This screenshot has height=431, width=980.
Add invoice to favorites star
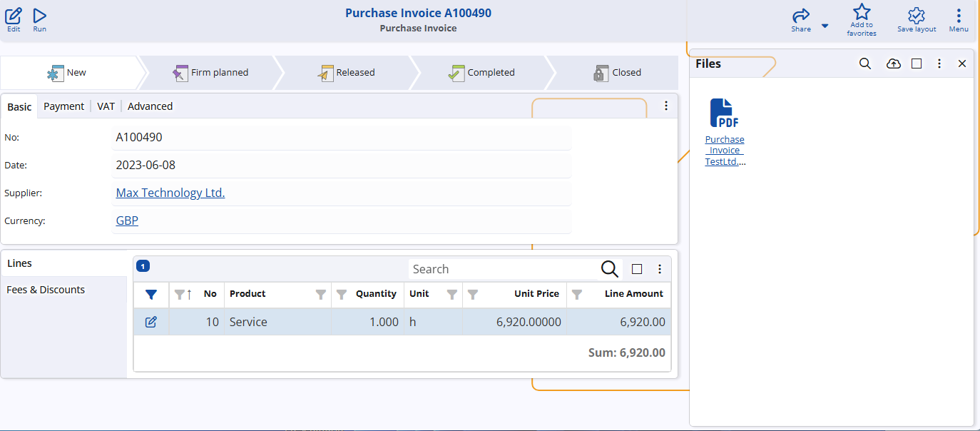[x=862, y=12]
